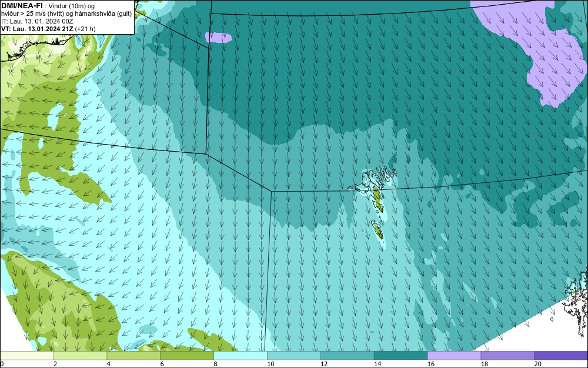The image size is (588, 368).
Task: Click the 'VT: Lau. 13.01.2024 21Z' text
Action: click(x=38, y=29)
